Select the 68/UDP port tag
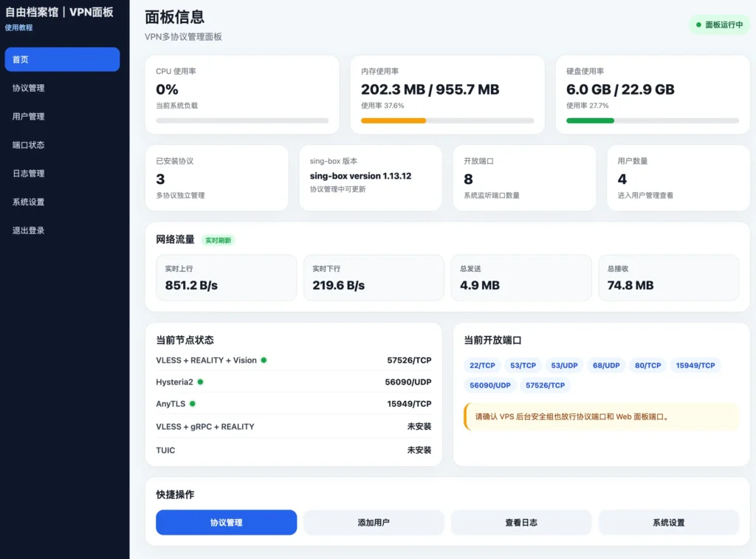The image size is (756, 559). click(x=606, y=365)
